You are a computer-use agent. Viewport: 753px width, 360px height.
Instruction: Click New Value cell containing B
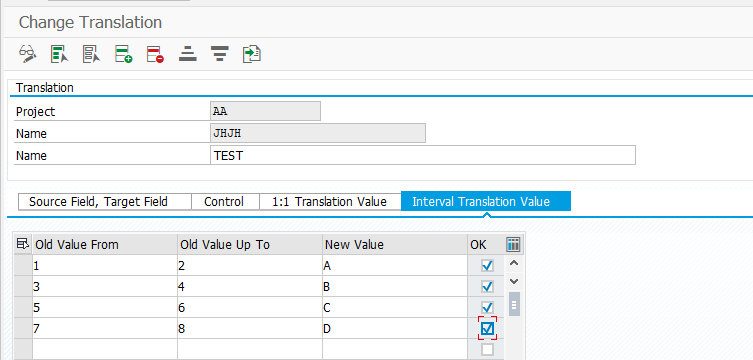[x=395, y=287]
